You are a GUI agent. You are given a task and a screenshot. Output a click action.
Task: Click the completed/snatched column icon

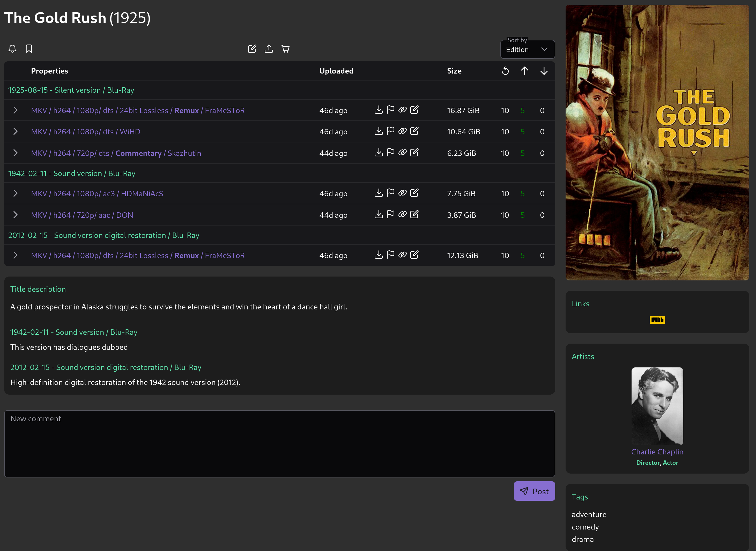pyautogui.click(x=505, y=71)
